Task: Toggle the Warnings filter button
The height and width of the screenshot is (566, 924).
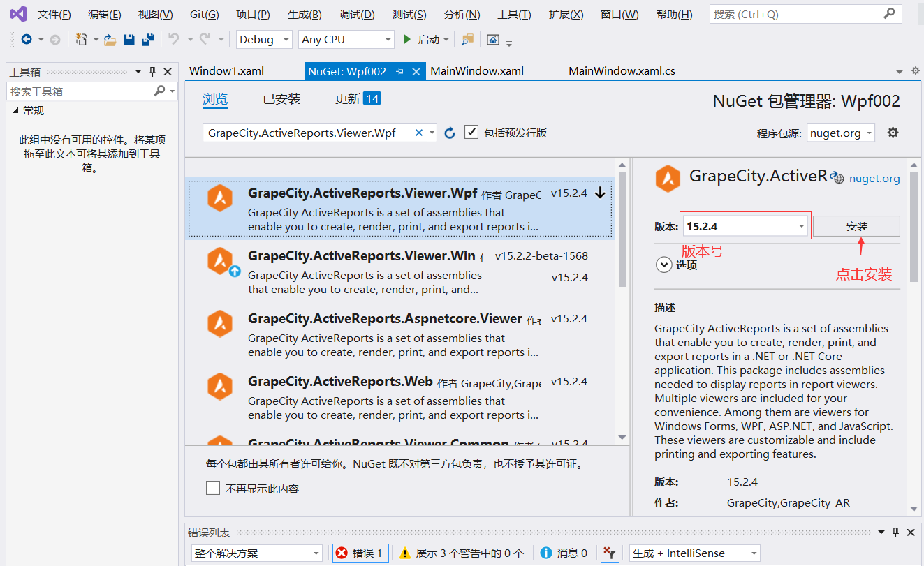Action: (462, 553)
